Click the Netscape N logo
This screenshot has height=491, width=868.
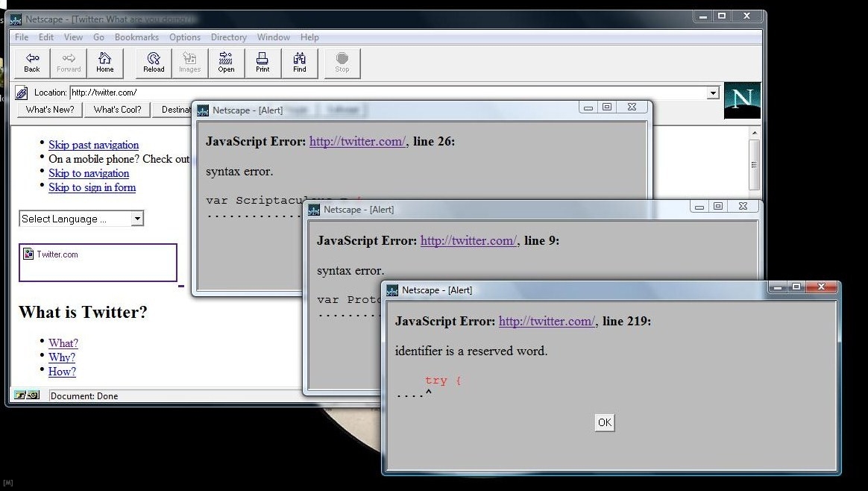point(742,100)
